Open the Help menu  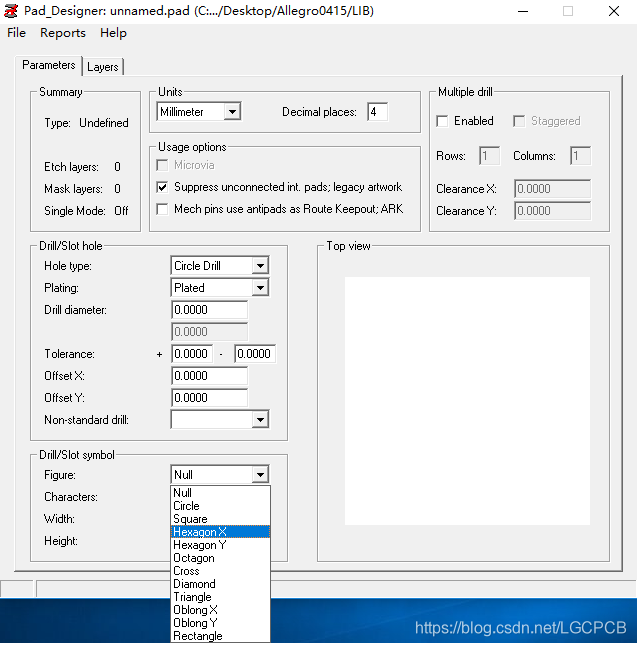(x=113, y=33)
